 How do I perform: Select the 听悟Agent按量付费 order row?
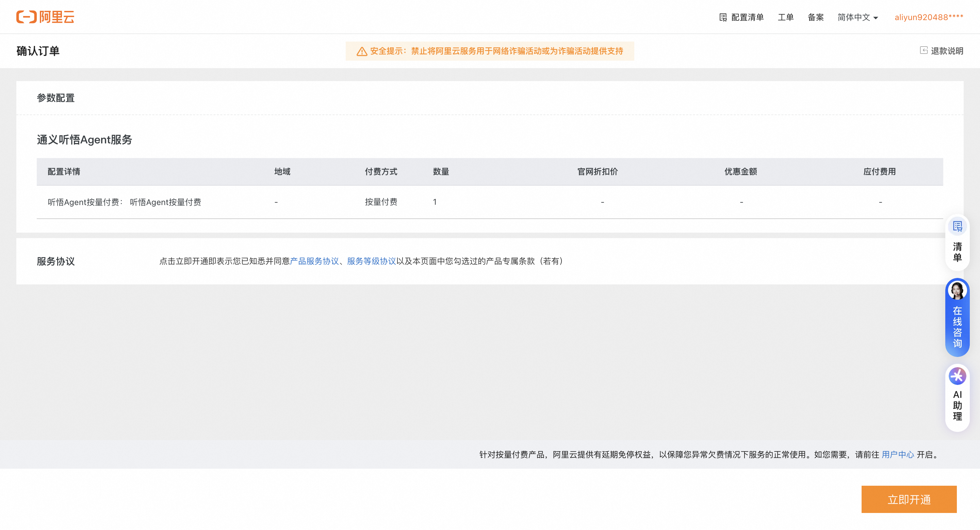pos(125,202)
